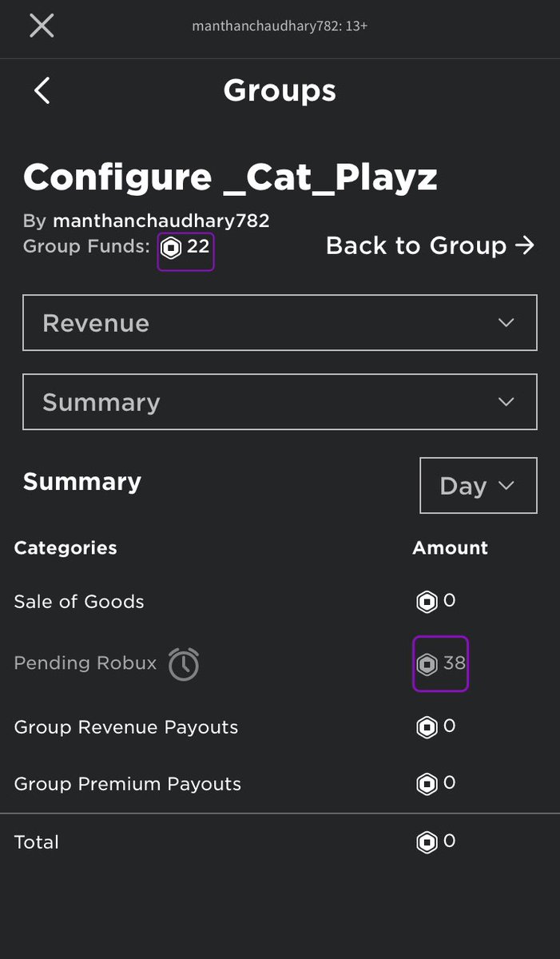Click the Summary section heading above Categories
The width and height of the screenshot is (560, 959).
pyautogui.click(x=82, y=481)
